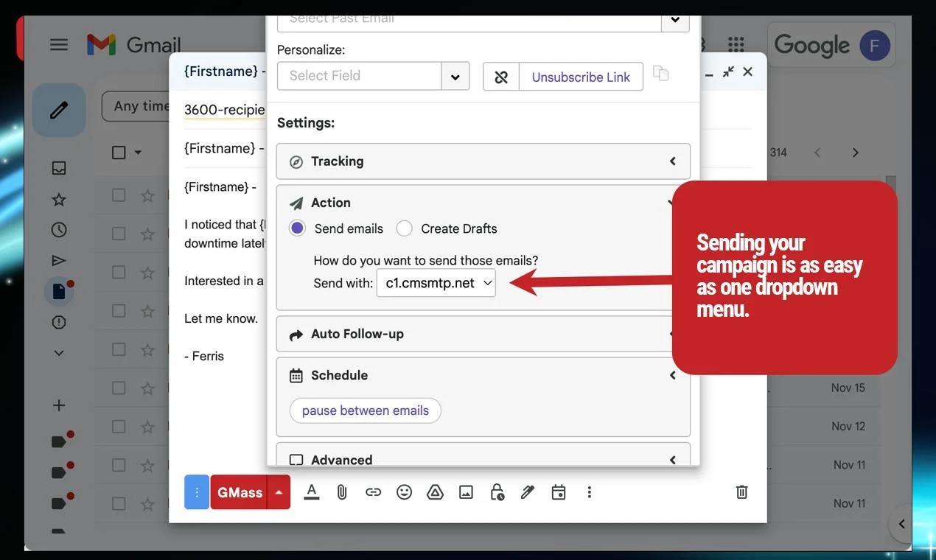Create new label plus icon
Screen dimensions: 936x560
point(59,405)
